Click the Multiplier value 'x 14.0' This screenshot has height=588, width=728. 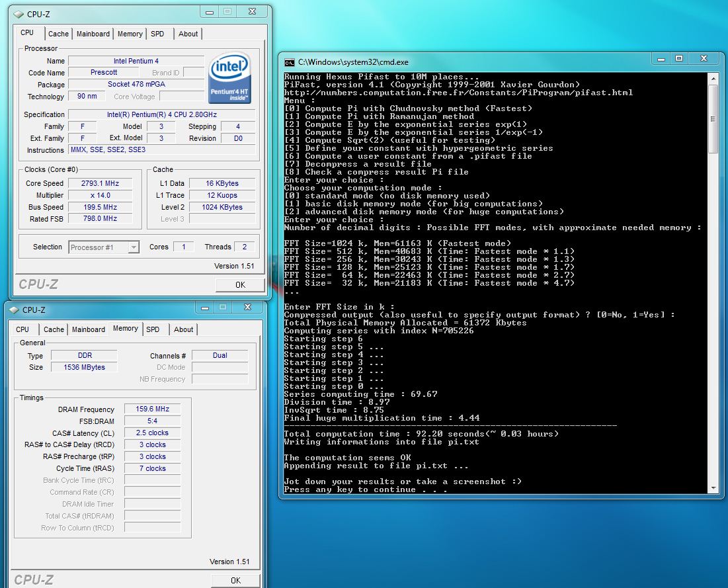pyautogui.click(x=101, y=195)
